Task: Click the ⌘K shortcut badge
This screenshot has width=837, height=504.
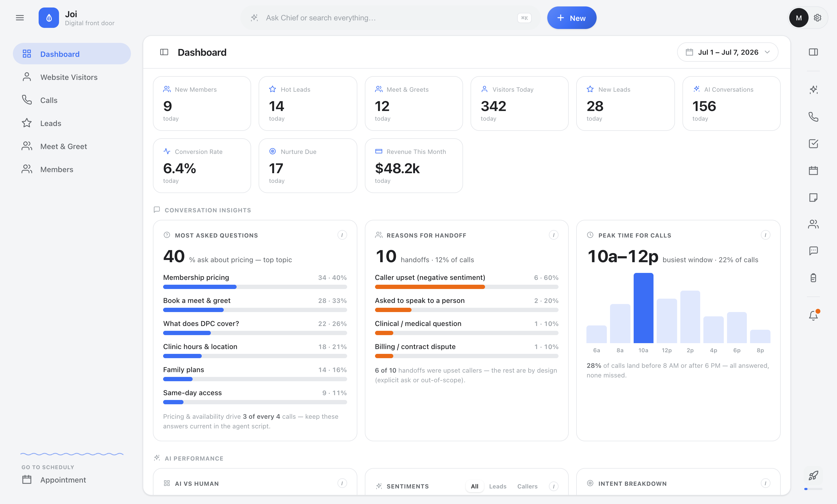Action: click(x=524, y=18)
